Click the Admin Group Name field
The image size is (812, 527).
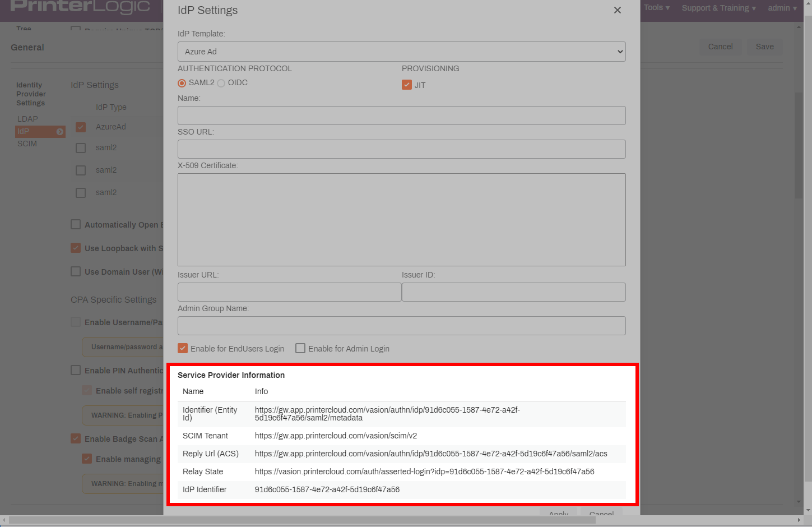pyautogui.click(x=401, y=326)
